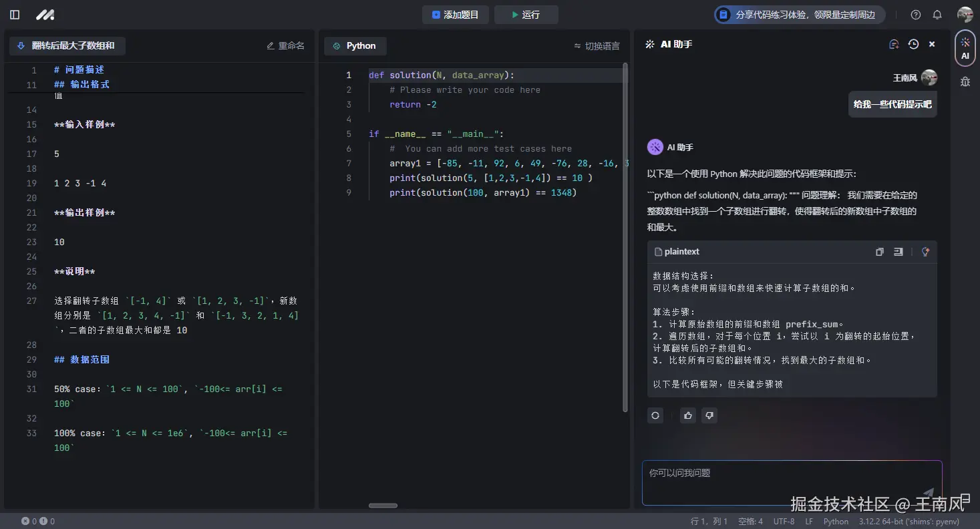Image resolution: width=980 pixels, height=529 pixels.
Task: Switch to the Python editor tab
Action: coord(355,46)
